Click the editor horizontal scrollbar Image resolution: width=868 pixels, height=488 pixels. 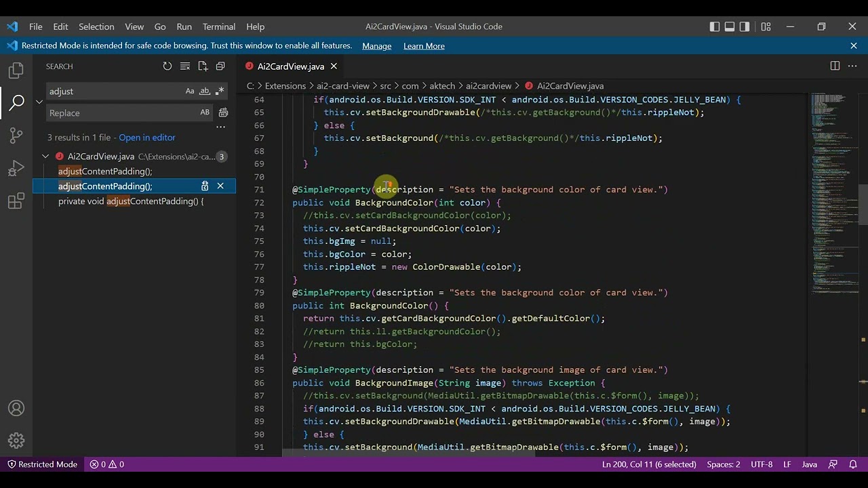[x=409, y=452]
